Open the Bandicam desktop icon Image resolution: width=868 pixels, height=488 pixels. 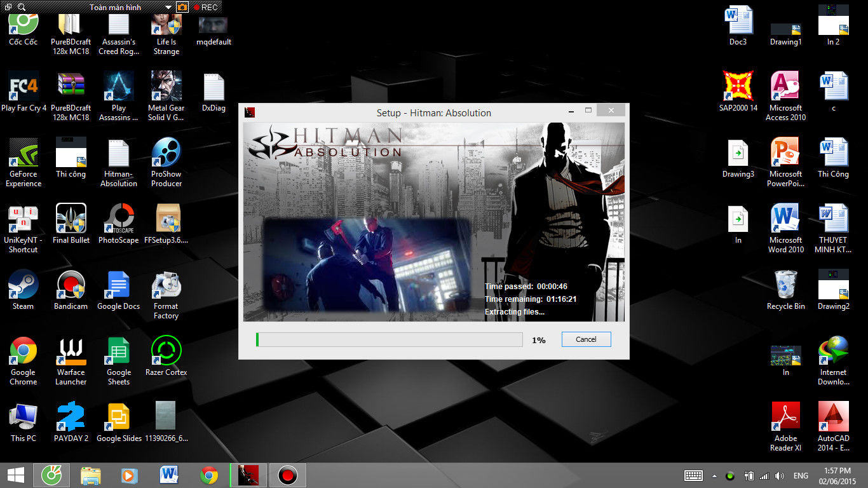click(x=71, y=285)
